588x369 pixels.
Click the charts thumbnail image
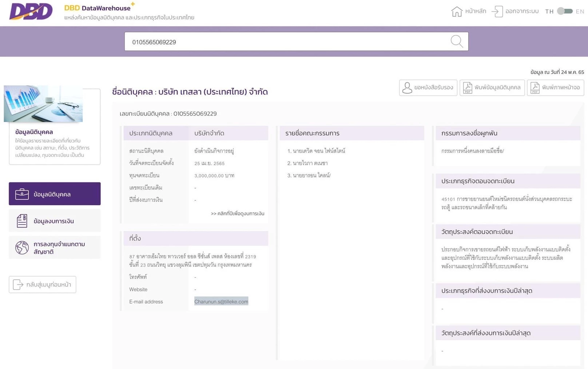tap(43, 104)
